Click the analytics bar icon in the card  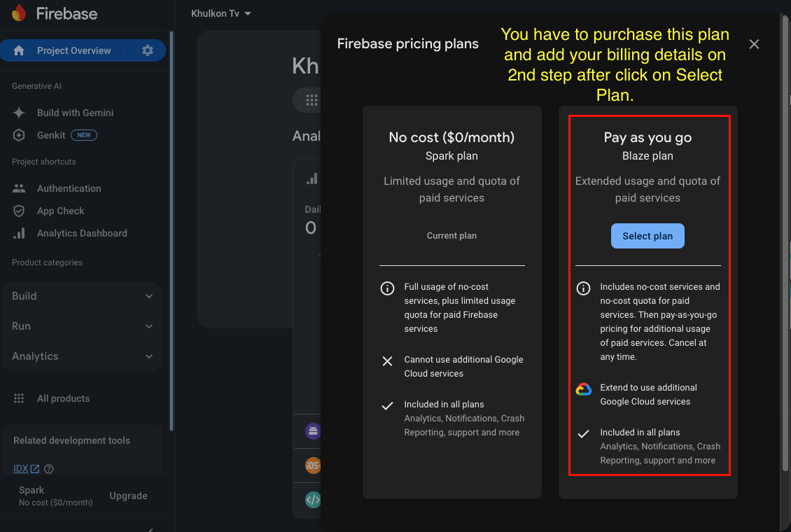(x=312, y=179)
